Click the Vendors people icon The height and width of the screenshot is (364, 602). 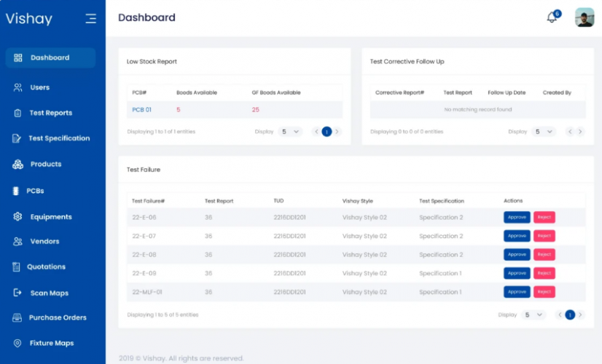pyautogui.click(x=17, y=242)
